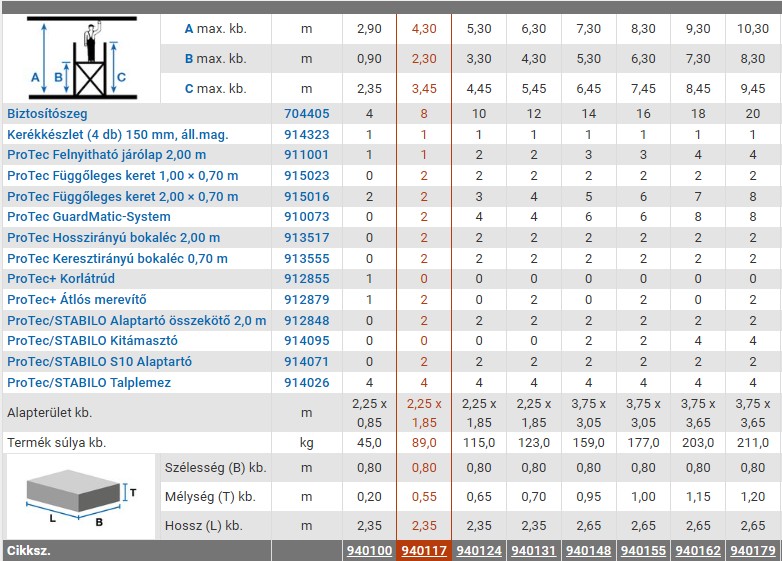Open the ProTec+ Átlós merevítő link
This screenshot has width=782, height=561.
76,300
